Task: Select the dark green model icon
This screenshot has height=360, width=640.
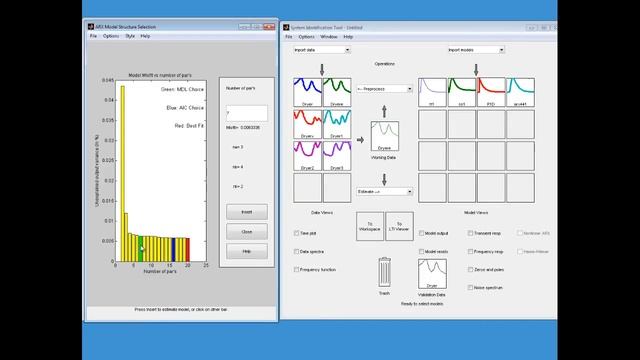Action: [x=462, y=92]
